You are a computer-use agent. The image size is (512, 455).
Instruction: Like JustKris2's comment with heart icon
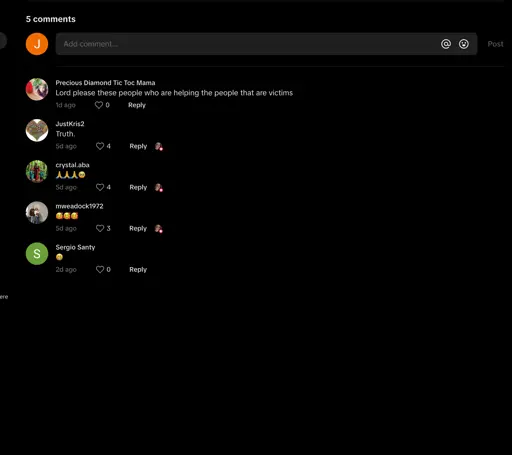(x=100, y=146)
